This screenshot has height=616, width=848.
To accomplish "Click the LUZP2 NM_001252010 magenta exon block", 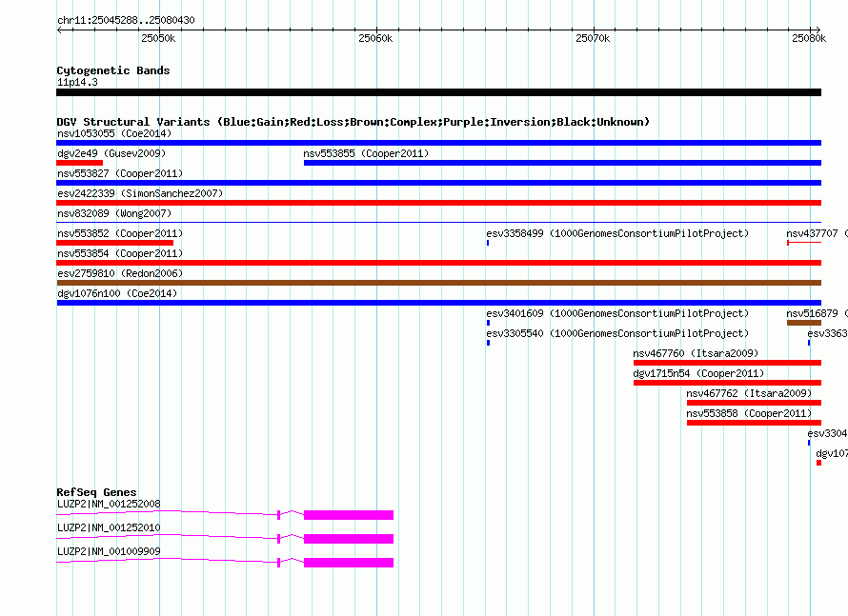I will 349,539.
